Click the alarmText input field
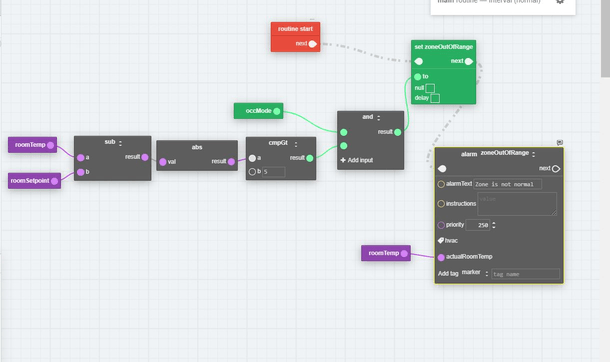Screen dimensions: 610x362 (x=507, y=184)
